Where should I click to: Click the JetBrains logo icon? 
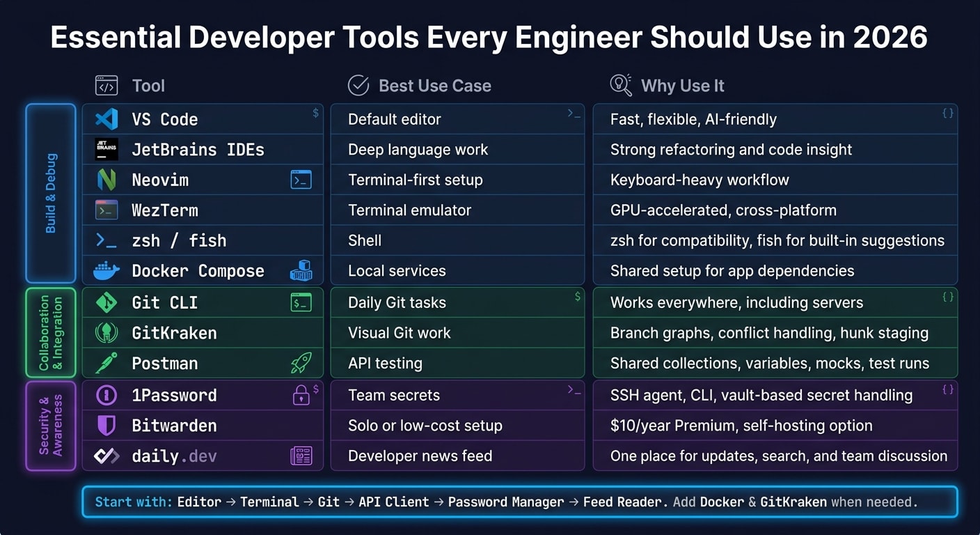click(106, 149)
